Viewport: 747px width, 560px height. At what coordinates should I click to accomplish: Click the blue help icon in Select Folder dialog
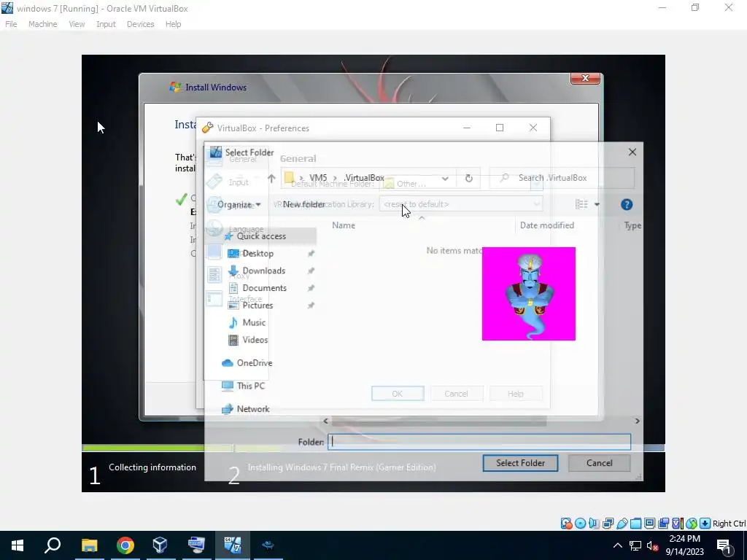(x=627, y=204)
